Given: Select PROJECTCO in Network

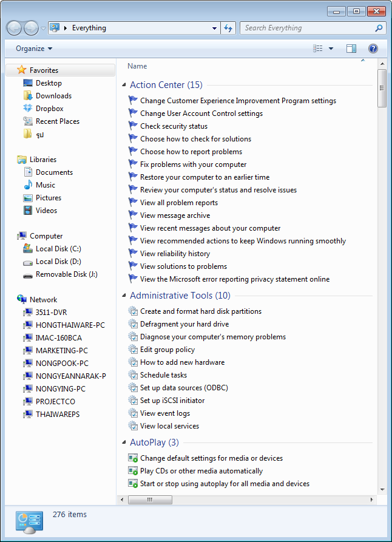Looking at the screenshot, I should click(x=55, y=401).
